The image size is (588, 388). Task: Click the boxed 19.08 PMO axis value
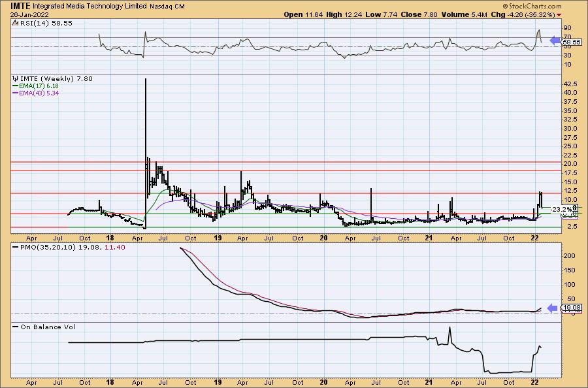point(572,308)
